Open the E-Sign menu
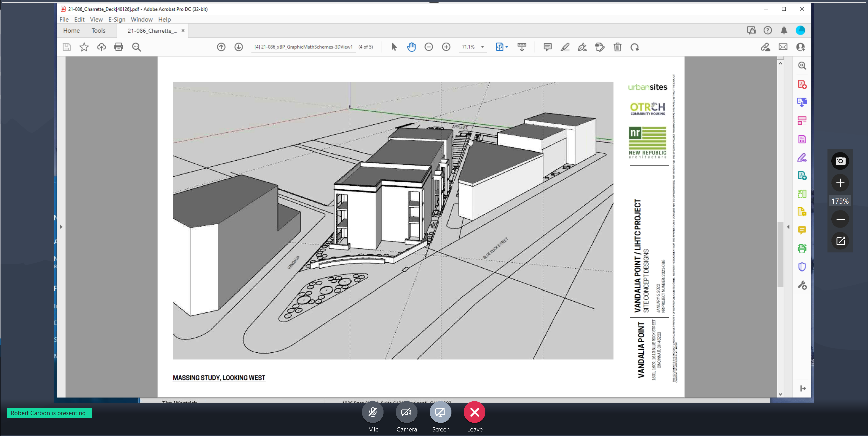Image resolution: width=868 pixels, height=436 pixels. coord(117,19)
